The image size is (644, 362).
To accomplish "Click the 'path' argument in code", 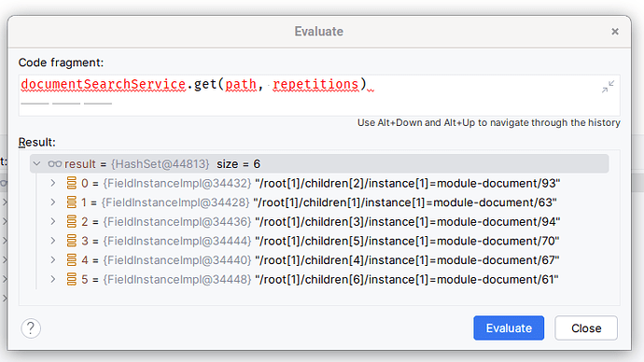I will [241, 84].
